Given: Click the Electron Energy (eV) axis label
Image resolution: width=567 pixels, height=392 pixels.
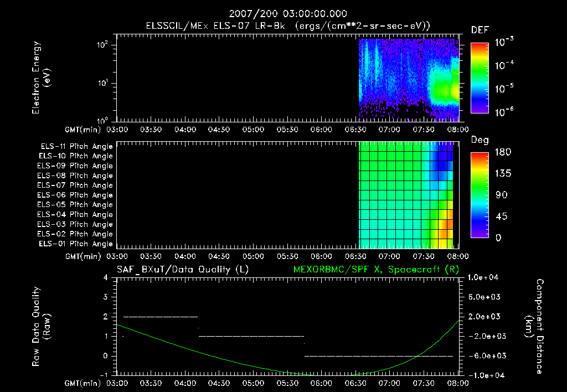Looking at the screenshot, I should tap(41, 78).
